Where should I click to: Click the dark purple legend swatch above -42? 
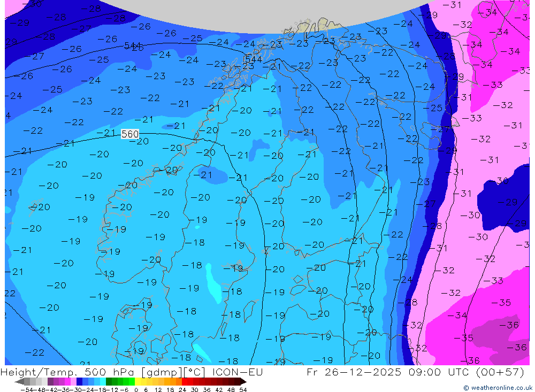pyautogui.click(x=50, y=382)
